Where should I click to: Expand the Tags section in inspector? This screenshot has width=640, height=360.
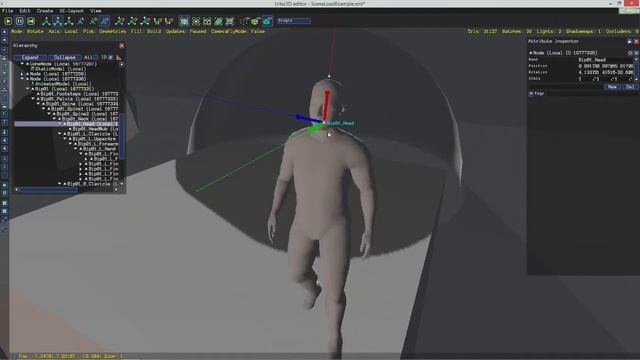[531, 93]
